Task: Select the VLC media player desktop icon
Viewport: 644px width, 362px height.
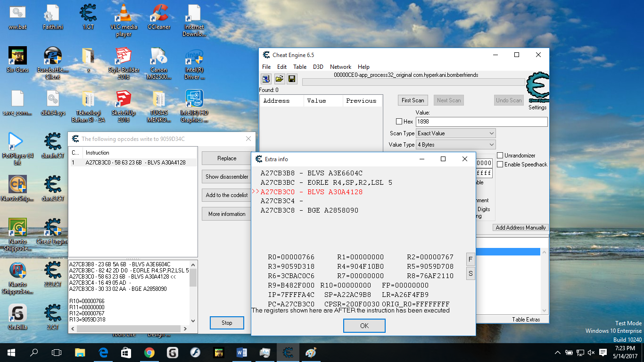Action: point(124,20)
